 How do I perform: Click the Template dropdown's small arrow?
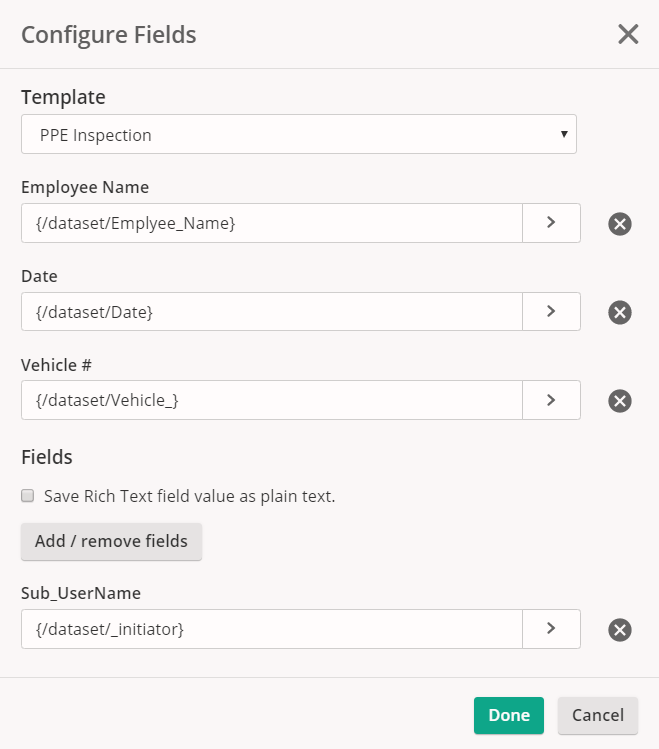pos(564,134)
